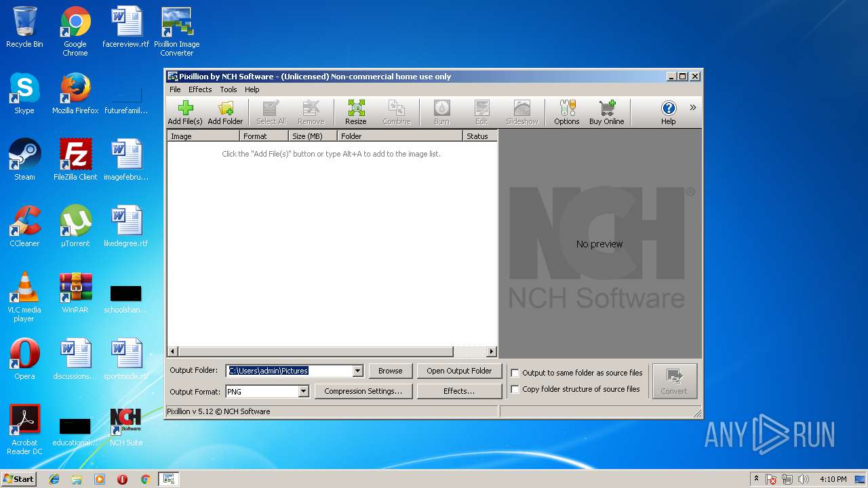This screenshot has width=868, height=488.
Task: Sort list by Size (MB) column header
Action: (x=313, y=136)
